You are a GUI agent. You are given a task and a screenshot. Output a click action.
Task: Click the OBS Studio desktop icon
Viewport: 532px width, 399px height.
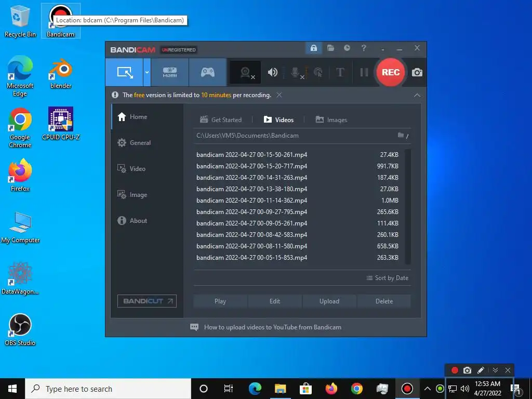tap(20, 329)
